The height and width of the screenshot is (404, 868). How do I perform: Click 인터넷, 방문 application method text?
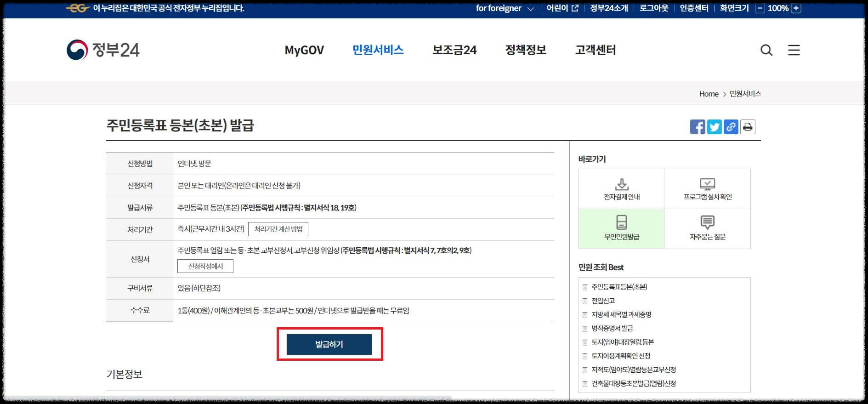tap(194, 164)
